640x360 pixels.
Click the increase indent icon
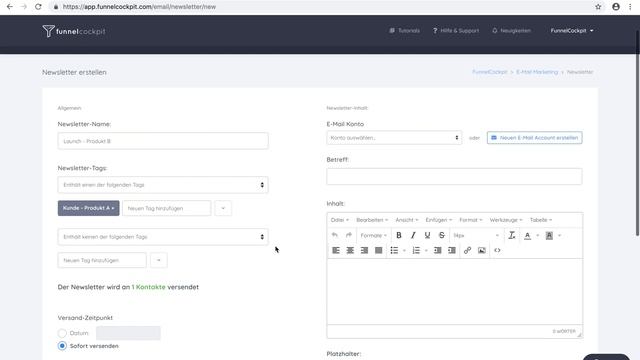452,250
